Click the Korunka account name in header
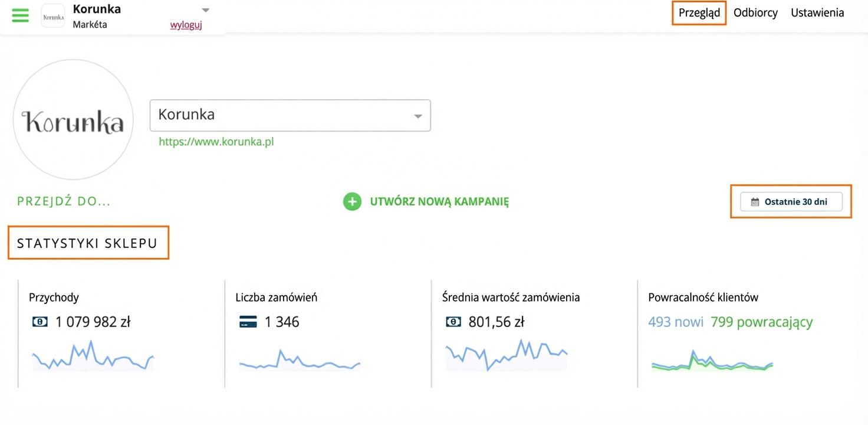This screenshot has height=425, width=868. click(x=97, y=9)
